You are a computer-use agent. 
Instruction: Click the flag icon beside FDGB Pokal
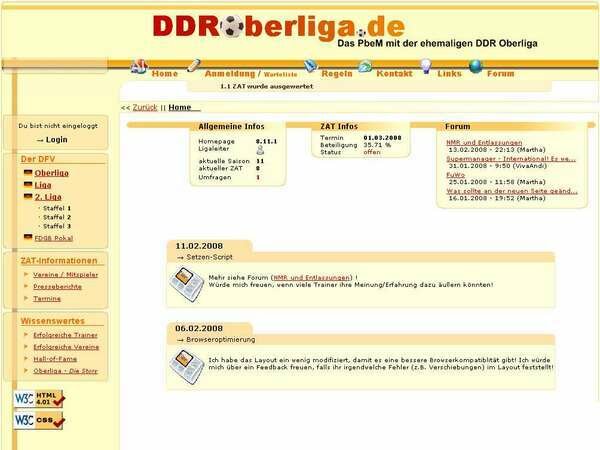[x=28, y=237]
